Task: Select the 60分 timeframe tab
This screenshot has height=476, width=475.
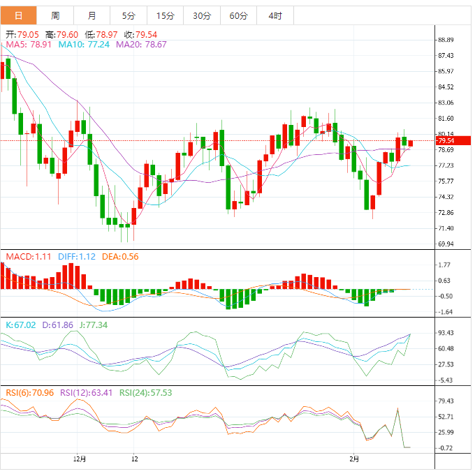Action: click(238, 15)
